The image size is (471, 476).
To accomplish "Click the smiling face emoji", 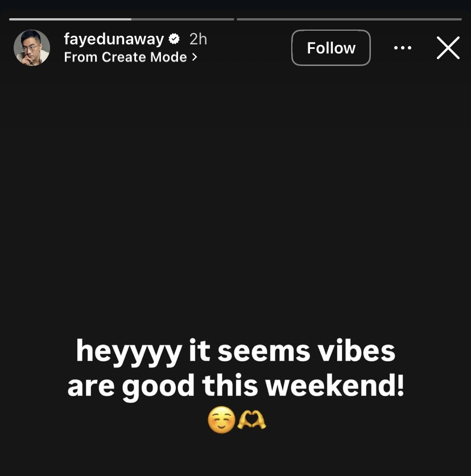I will pos(221,420).
